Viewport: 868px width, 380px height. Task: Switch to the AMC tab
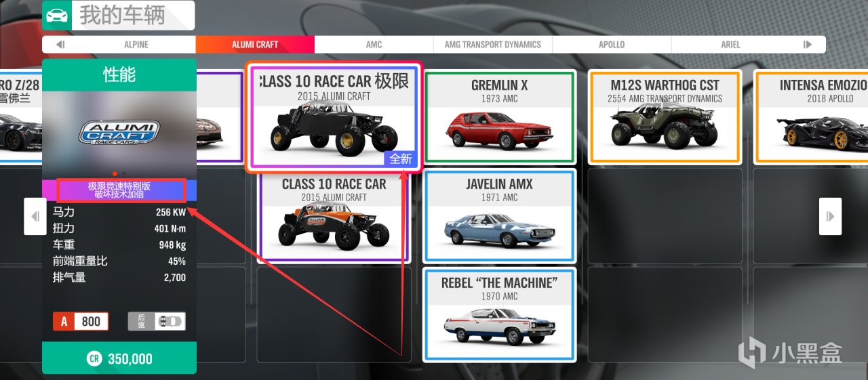click(x=374, y=45)
